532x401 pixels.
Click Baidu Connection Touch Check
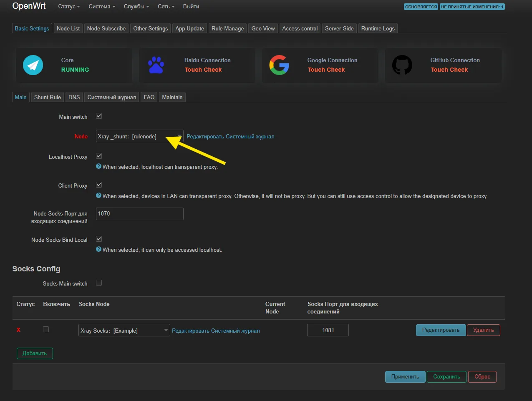point(203,70)
